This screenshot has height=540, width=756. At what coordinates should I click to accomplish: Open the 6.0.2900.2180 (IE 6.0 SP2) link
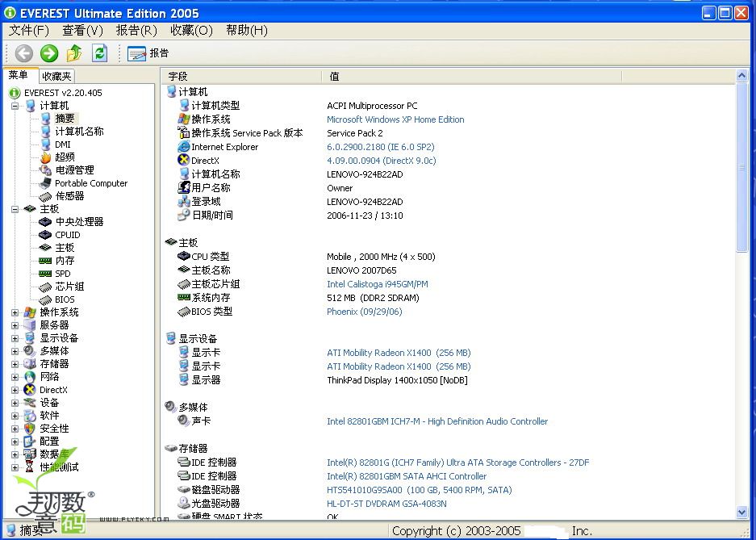click(380, 147)
